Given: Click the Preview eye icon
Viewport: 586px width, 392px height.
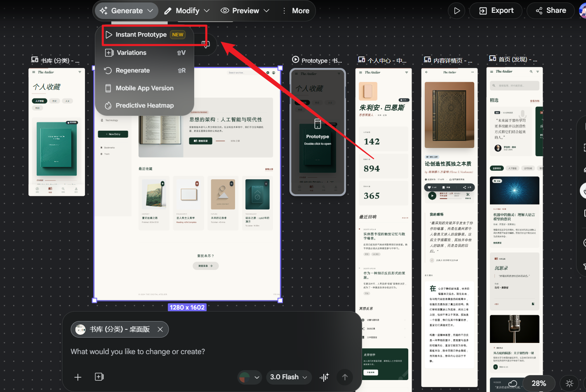Looking at the screenshot, I should point(225,10).
